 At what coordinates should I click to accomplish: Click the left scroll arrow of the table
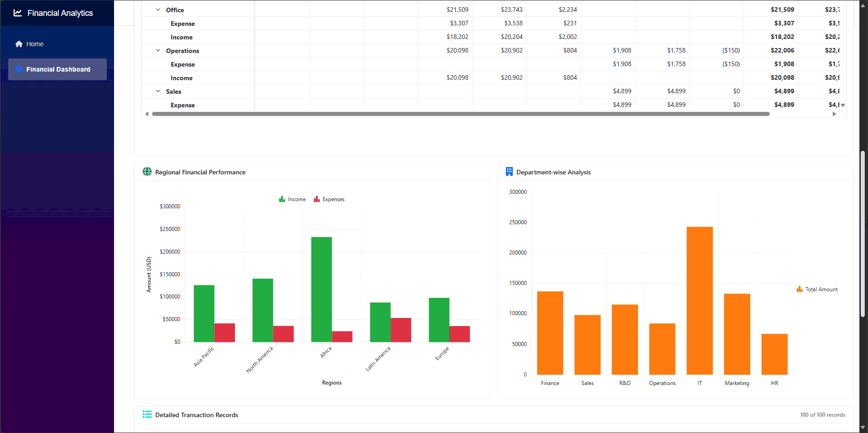[x=147, y=114]
